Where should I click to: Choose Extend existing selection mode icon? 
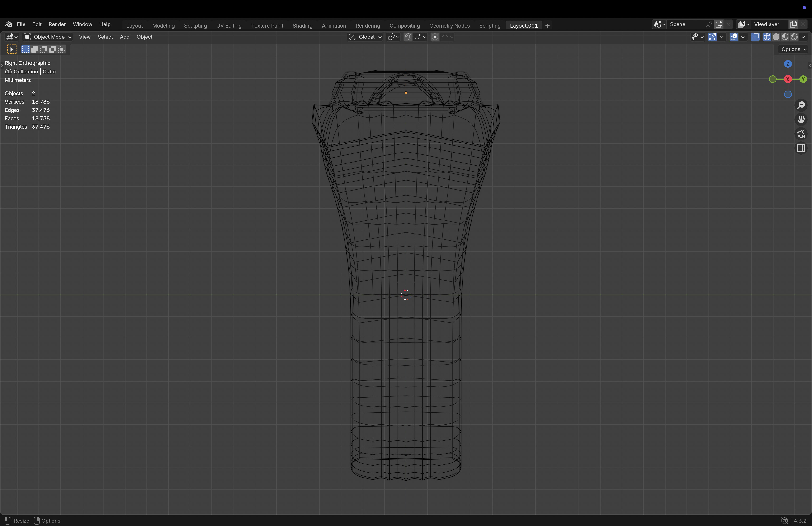pyautogui.click(x=34, y=49)
